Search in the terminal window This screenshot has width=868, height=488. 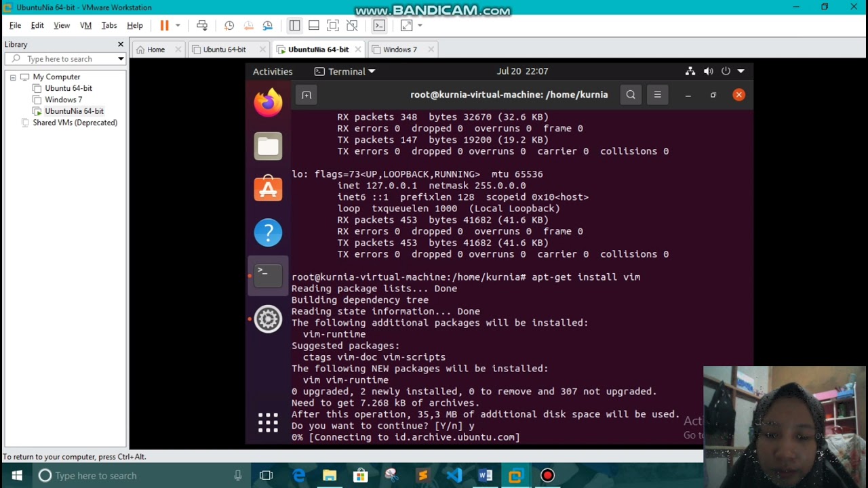coord(631,95)
